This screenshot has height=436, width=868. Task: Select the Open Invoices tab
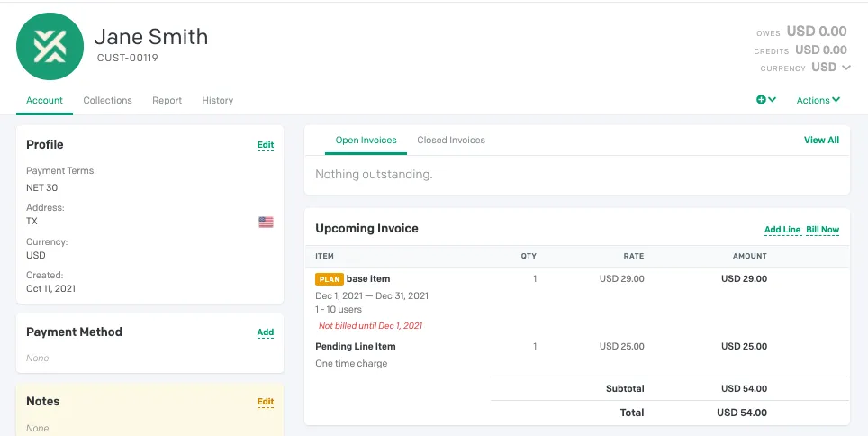366,141
